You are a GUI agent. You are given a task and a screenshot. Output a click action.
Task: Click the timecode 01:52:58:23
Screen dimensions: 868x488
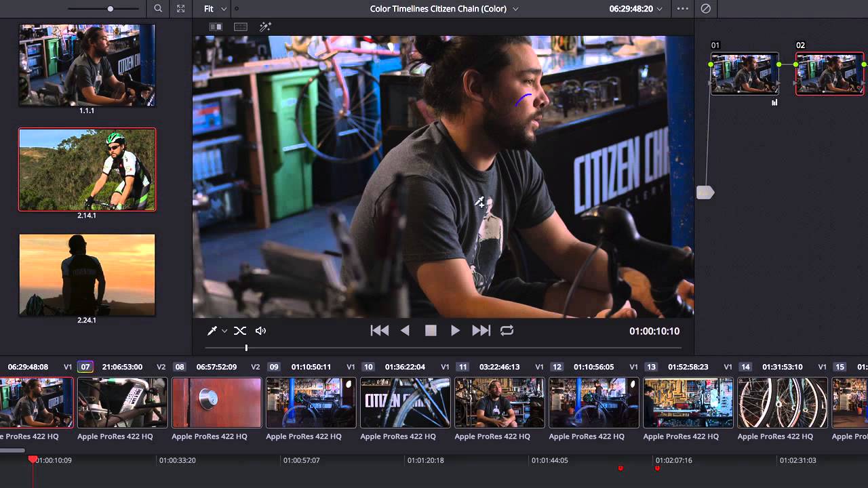tap(688, 367)
